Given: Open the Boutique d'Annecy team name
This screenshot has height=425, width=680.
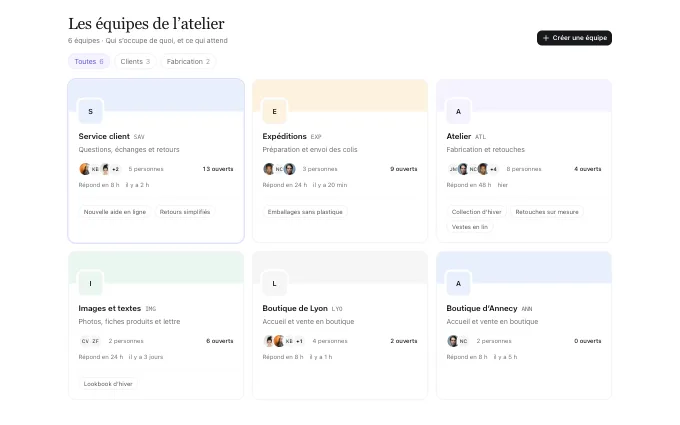Looking at the screenshot, I should tap(482, 308).
